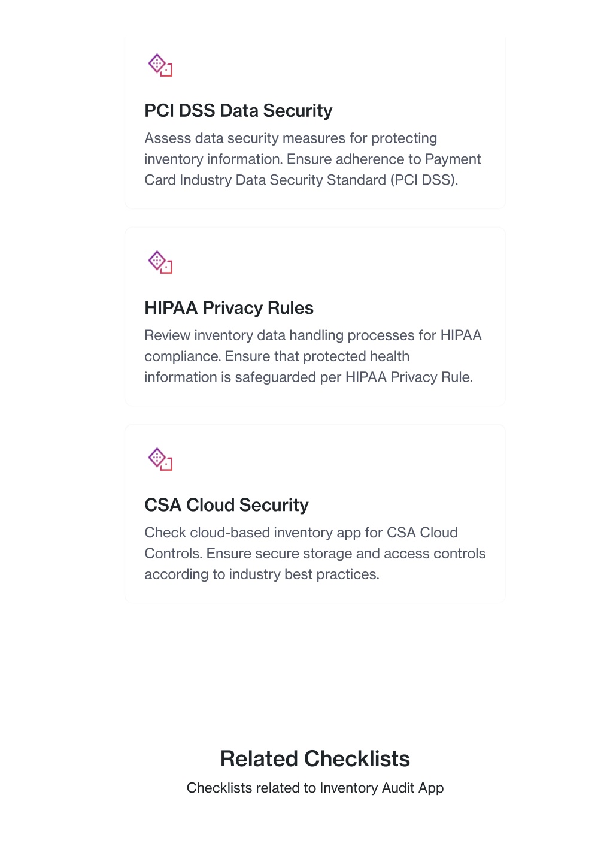Click the red square in HIPAA icon
The width and height of the screenshot is (613, 868).
[167, 268]
